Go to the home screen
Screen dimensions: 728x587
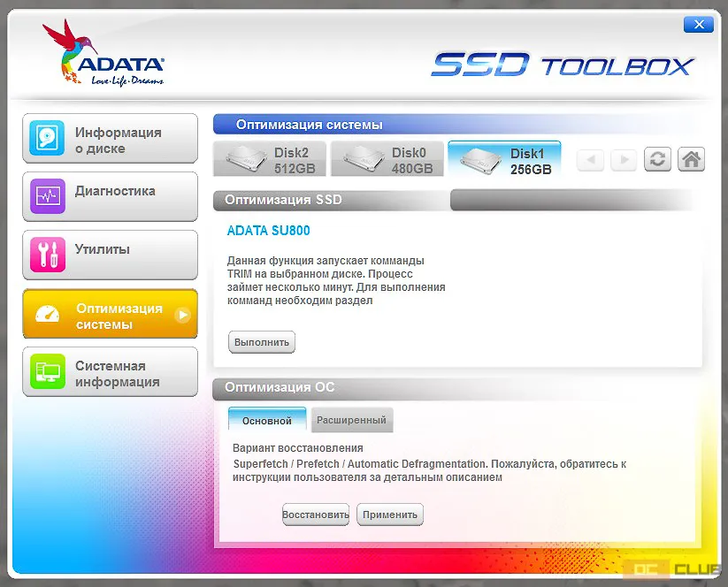pyautogui.click(x=692, y=159)
